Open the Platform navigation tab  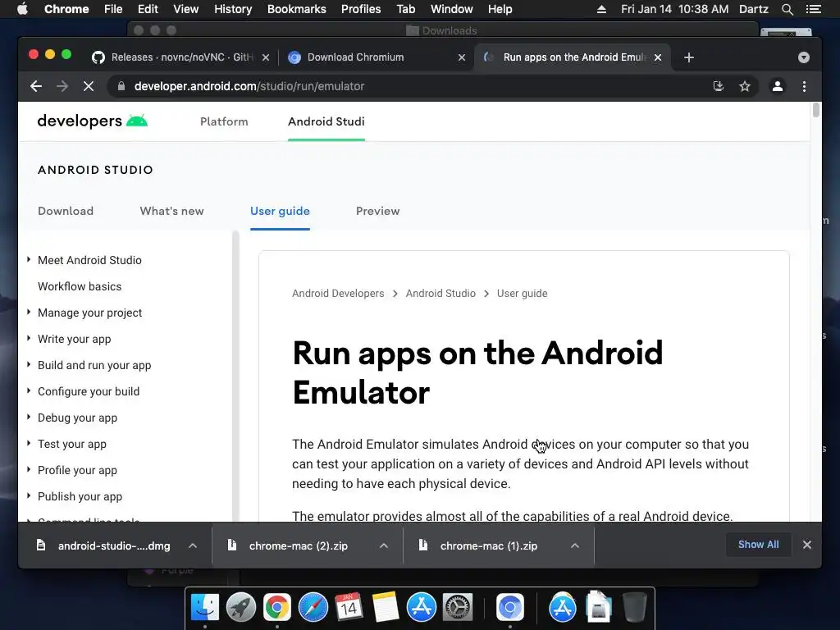click(x=224, y=121)
